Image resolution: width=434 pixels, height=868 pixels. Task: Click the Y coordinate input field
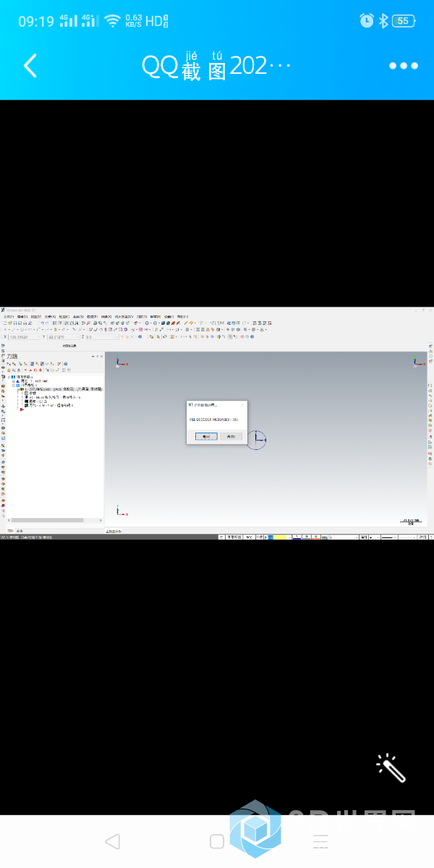point(63,337)
